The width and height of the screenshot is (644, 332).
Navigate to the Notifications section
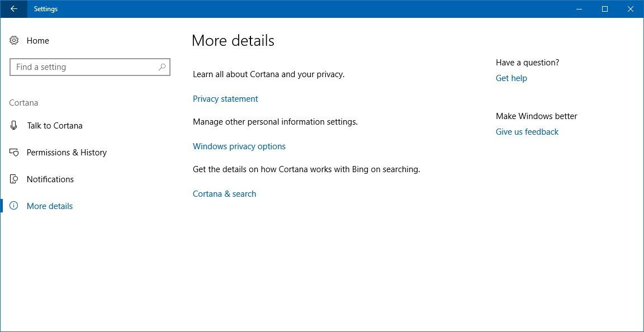pos(50,179)
